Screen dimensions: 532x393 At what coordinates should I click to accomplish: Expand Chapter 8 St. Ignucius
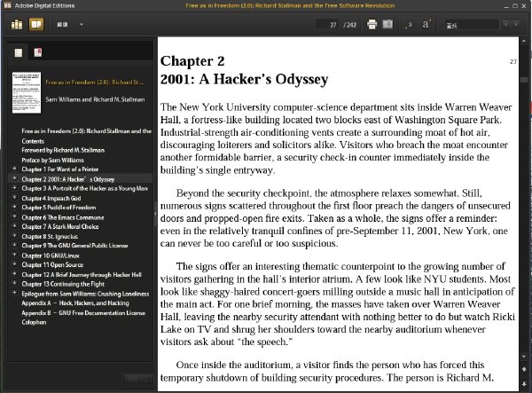click(x=14, y=235)
